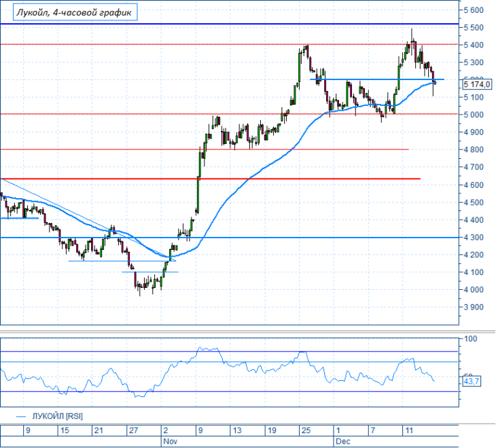Click the light blue RSI legend line marker

(x=20, y=416)
